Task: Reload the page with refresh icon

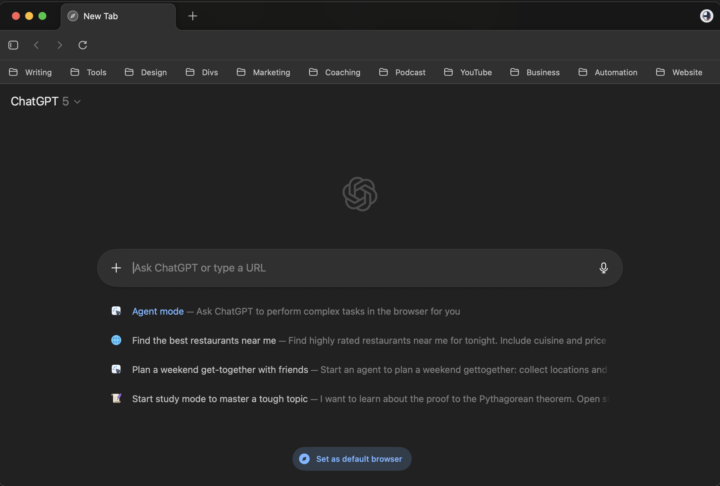Action: point(83,45)
